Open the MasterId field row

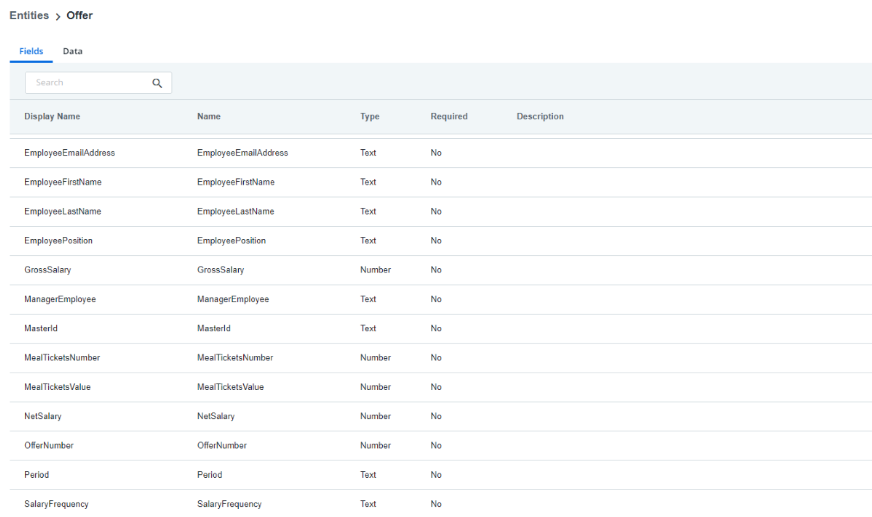click(x=440, y=329)
